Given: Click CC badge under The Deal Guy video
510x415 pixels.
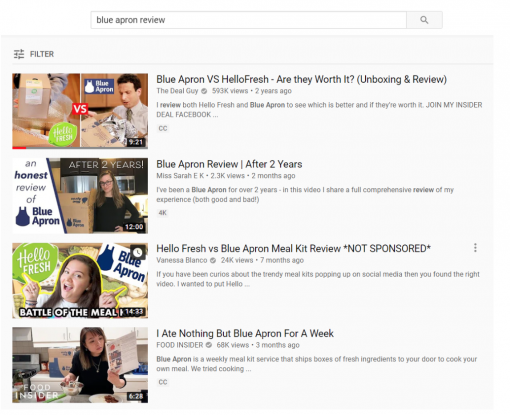Looking at the screenshot, I should click(163, 128).
